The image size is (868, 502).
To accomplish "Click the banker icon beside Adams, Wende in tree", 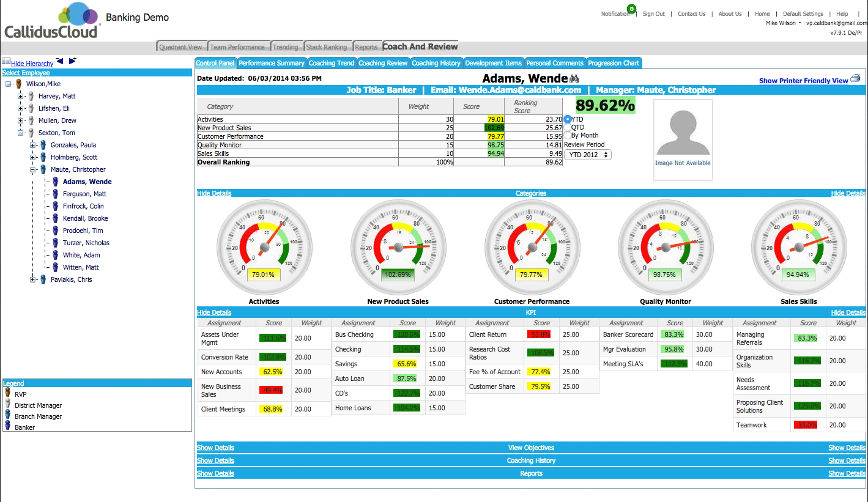I will coord(54,182).
